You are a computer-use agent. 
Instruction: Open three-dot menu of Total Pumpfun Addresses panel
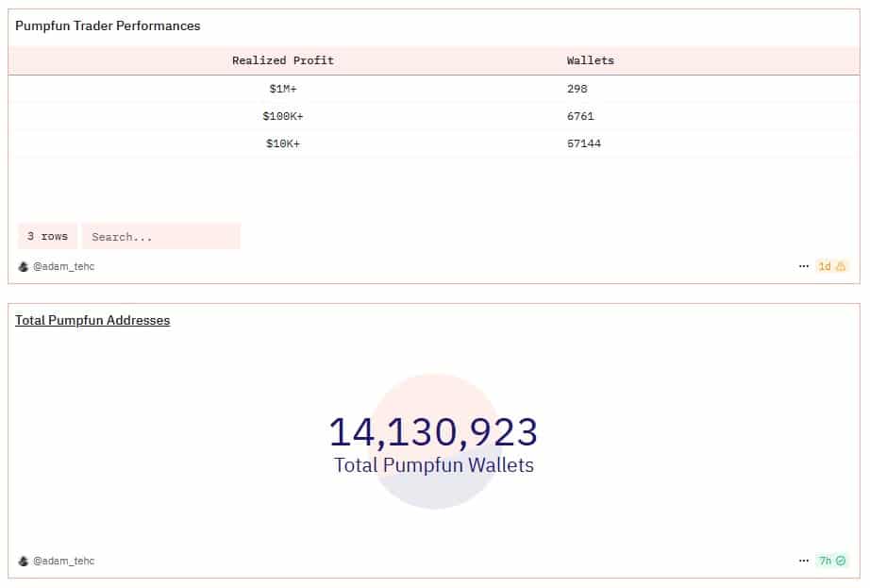(x=803, y=561)
